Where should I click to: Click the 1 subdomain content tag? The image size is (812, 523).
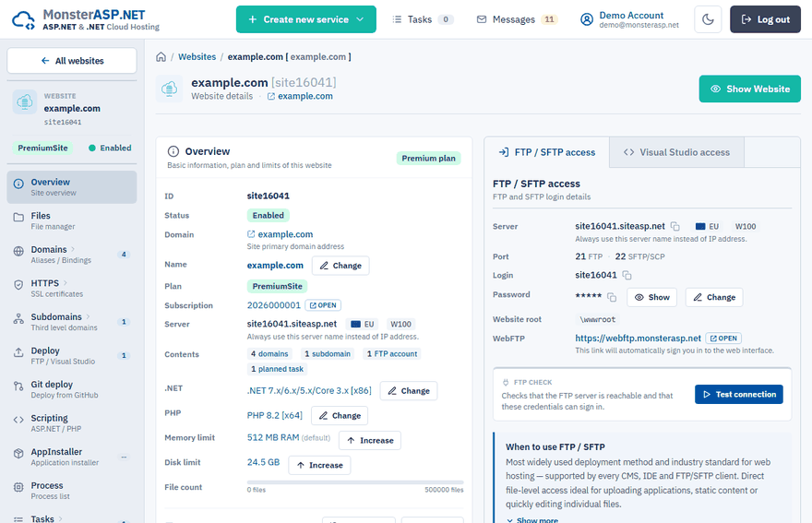tap(328, 354)
